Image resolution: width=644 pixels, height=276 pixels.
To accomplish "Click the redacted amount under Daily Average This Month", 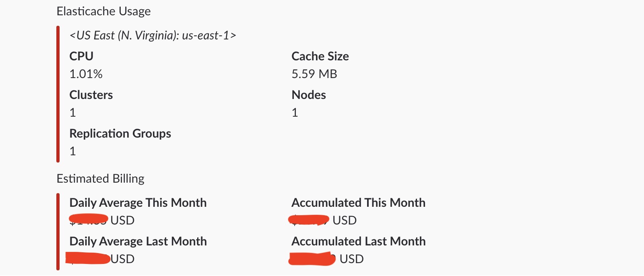I will pos(89,220).
